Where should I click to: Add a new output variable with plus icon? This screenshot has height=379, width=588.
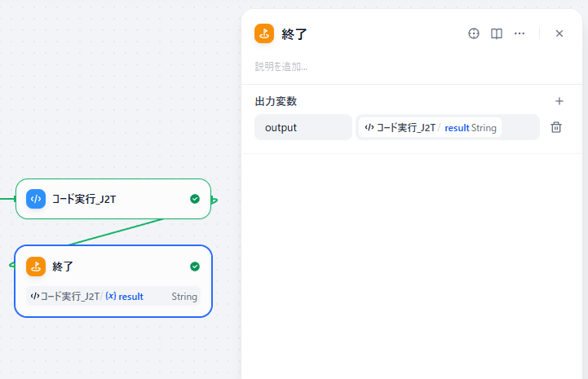[x=559, y=101]
